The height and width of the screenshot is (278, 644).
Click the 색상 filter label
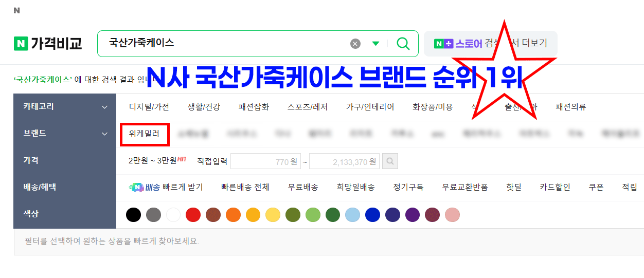coord(31,214)
